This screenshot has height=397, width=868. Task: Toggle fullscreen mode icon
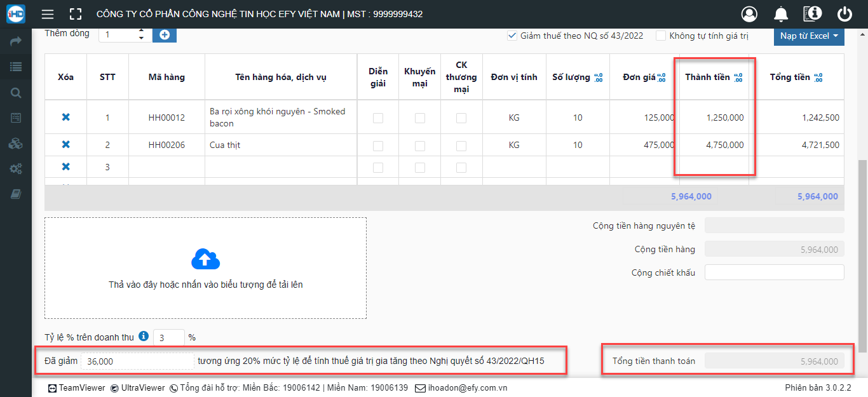click(x=76, y=14)
